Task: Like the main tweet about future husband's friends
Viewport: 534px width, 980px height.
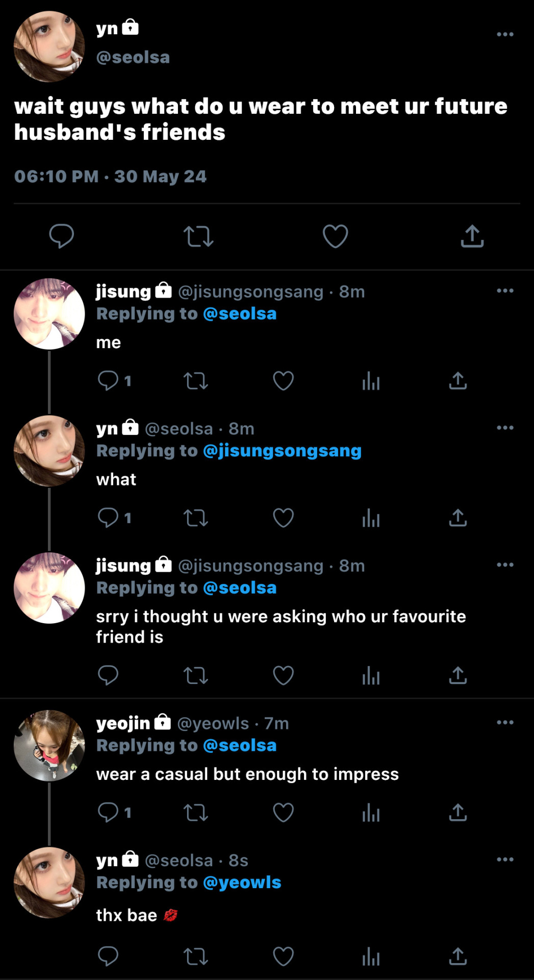Action: (x=335, y=236)
